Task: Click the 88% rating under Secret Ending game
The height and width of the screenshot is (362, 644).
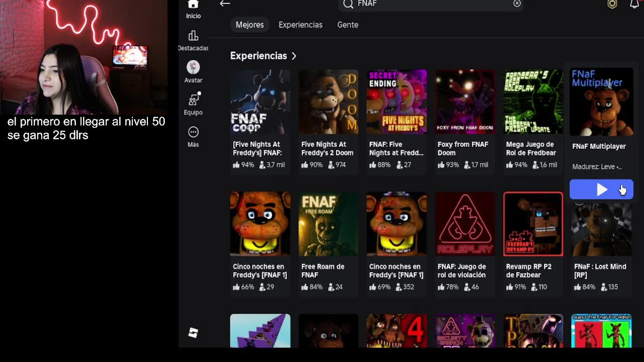Action: pos(380,165)
